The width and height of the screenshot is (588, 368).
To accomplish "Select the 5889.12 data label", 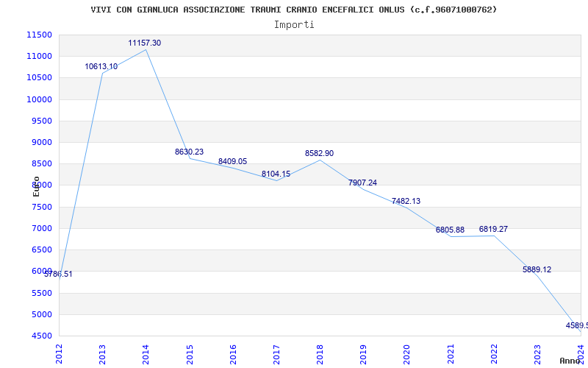I will tap(537, 269).
